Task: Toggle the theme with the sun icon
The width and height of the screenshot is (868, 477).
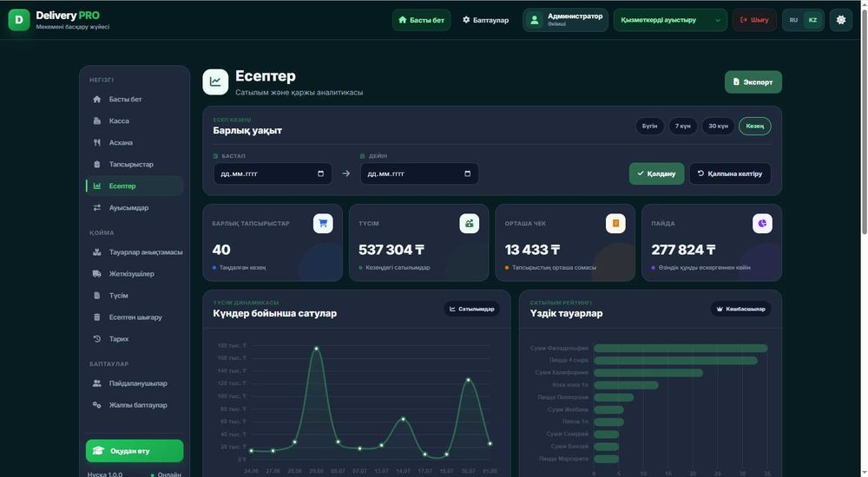Action: pos(841,20)
